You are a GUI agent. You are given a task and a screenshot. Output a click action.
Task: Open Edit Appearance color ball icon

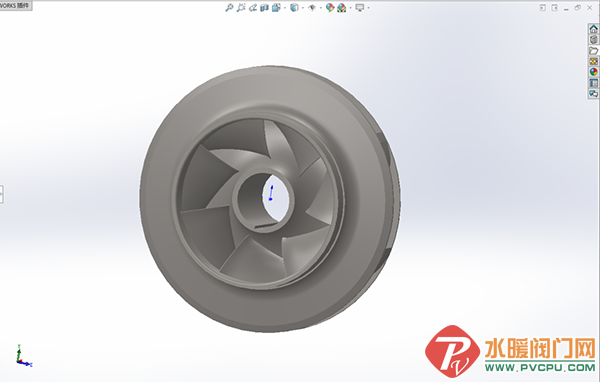coord(330,8)
